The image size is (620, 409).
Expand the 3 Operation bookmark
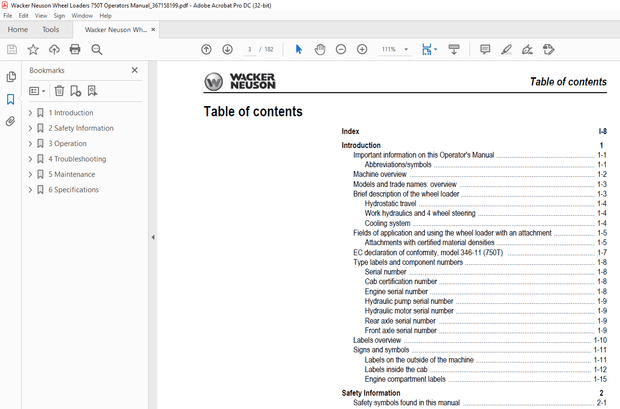[30, 144]
